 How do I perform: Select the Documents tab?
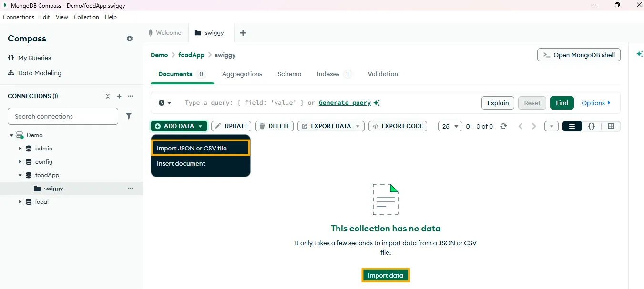click(x=182, y=74)
